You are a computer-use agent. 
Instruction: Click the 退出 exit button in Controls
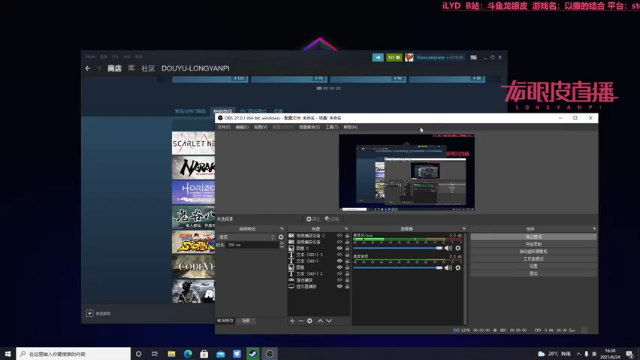[533, 273]
